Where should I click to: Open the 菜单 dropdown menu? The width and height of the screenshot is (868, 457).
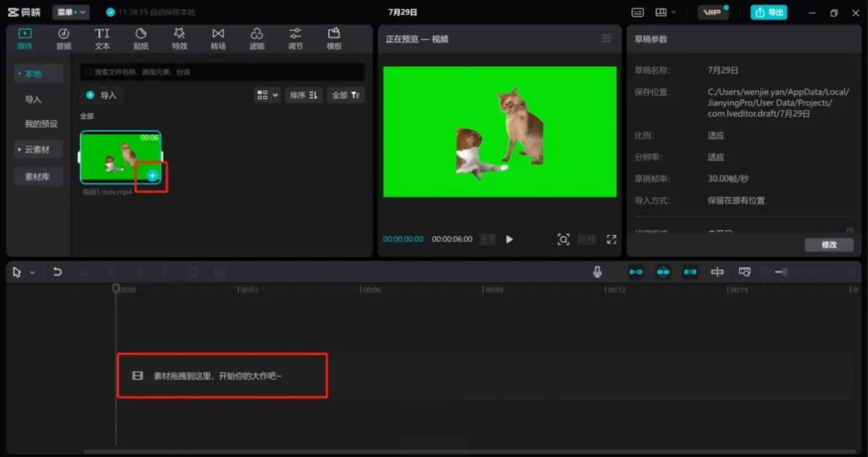pyautogui.click(x=71, y=12)
